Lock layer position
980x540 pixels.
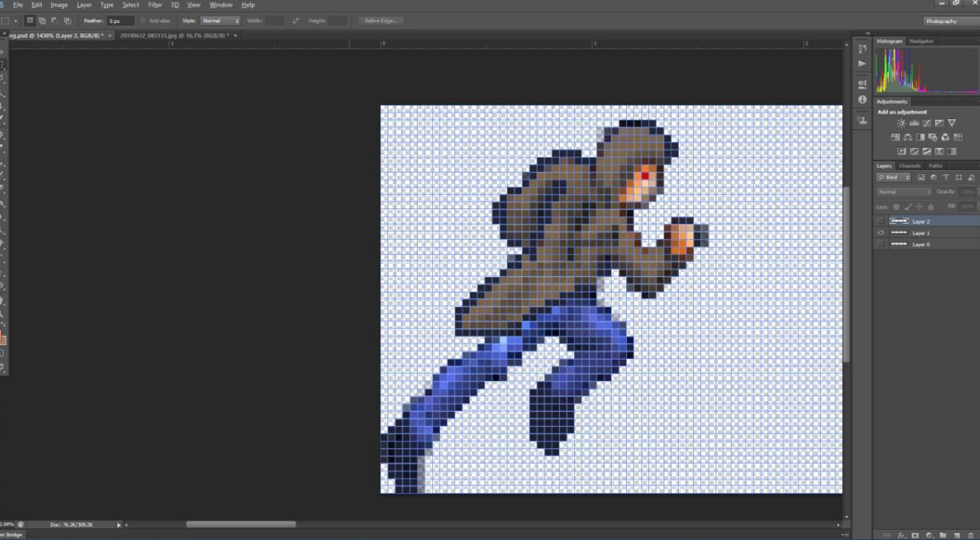click(x=920, y=207)
